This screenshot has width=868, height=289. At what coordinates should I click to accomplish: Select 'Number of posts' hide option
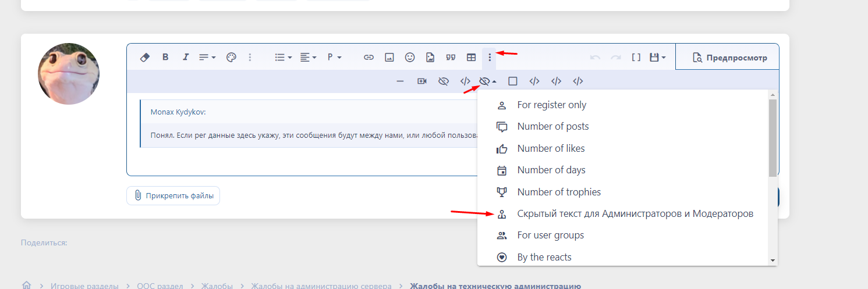pyautogui.click(x=552, y=127)
